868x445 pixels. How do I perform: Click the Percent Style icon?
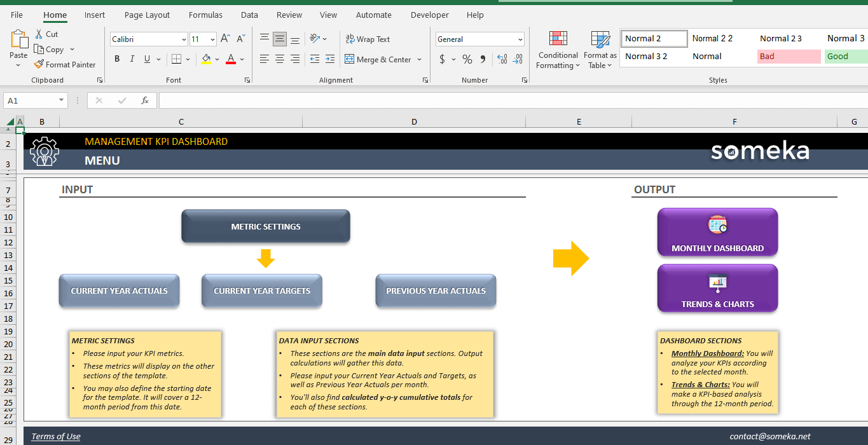click(x=467, y=59)
